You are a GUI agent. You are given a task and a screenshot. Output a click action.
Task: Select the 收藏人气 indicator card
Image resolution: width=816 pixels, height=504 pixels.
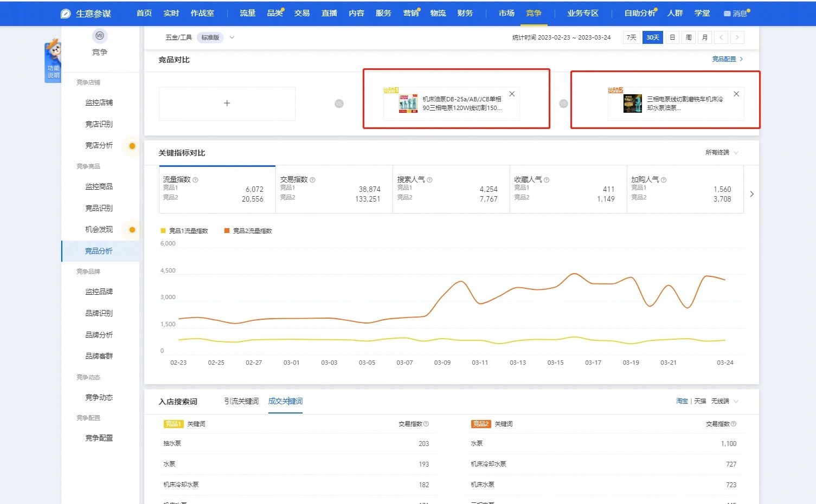[x=568, y=189]
